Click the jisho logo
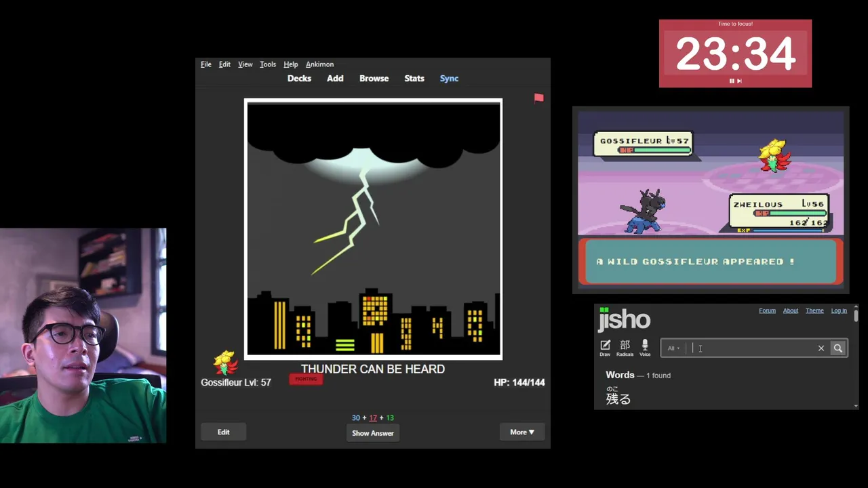Viewport: 868px width, 488px height. click(x=624, y=319)
